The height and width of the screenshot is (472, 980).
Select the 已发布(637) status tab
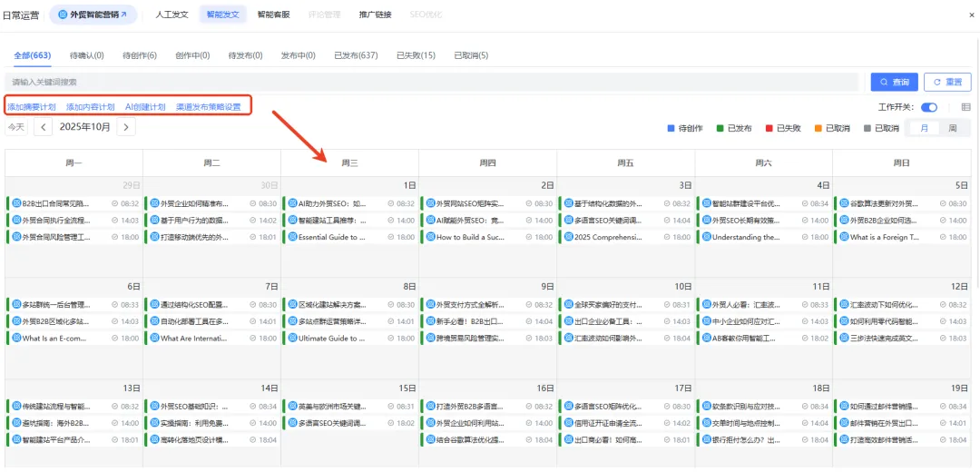point(356,56)
